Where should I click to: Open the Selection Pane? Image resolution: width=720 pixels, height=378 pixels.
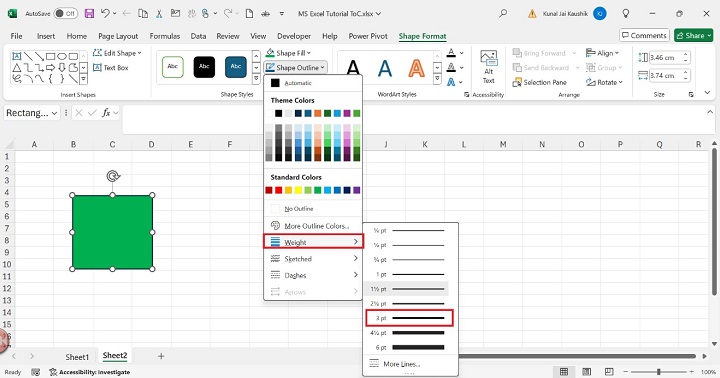[540, 82]
